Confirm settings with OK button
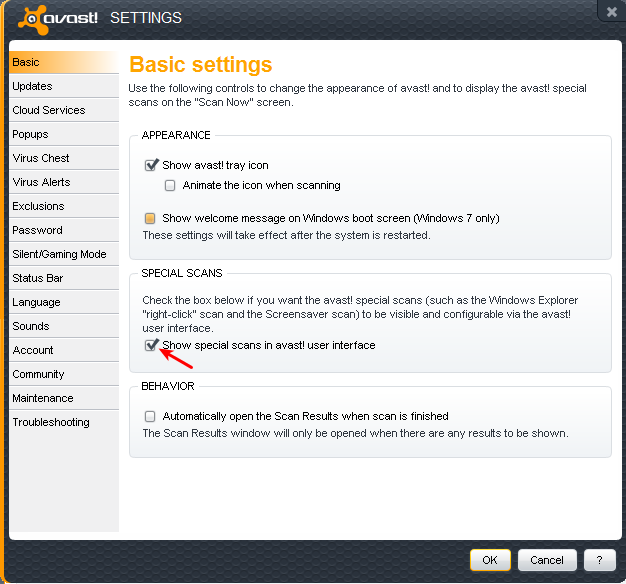This screenshot has height=584, width=626. [x=490, y=560]
